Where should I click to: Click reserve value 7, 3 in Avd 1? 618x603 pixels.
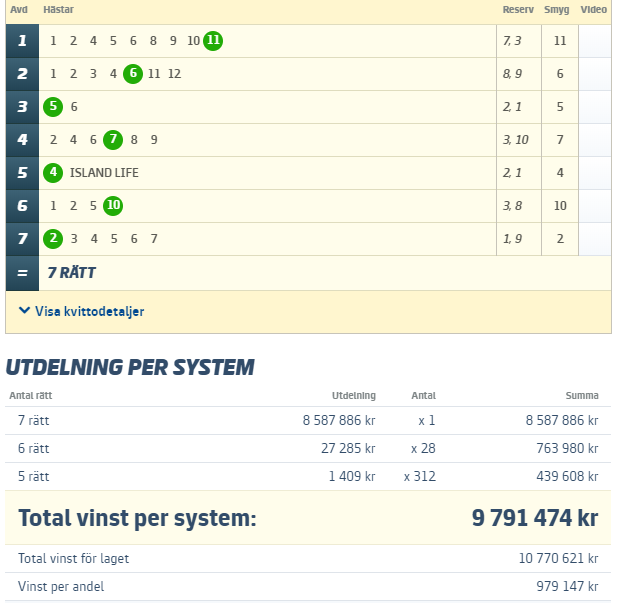[x=512, y=41]
